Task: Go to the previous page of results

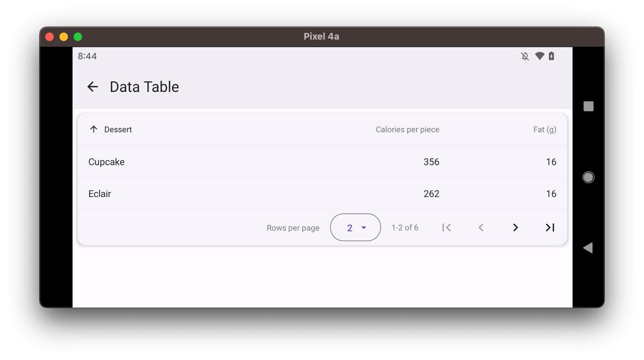Action: coord(481,227)
